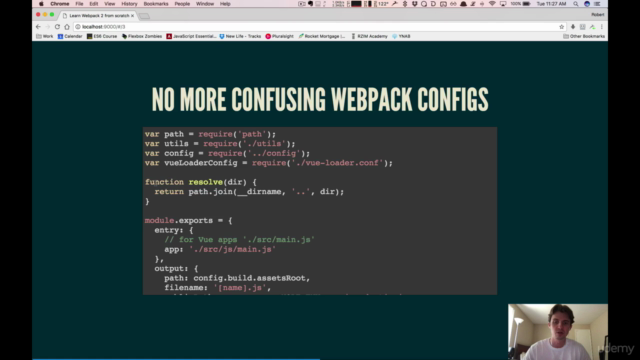Open the RZIM Academy bookmark
This screenshot has width=640, height=360.
369,36
